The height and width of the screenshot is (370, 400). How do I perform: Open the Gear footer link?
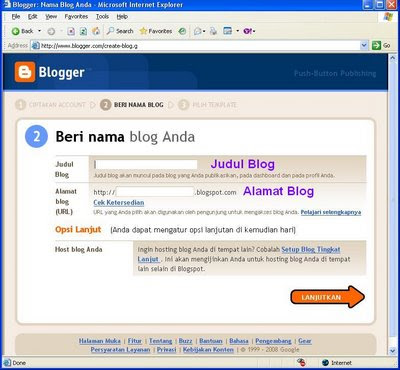tap(305, 341)
